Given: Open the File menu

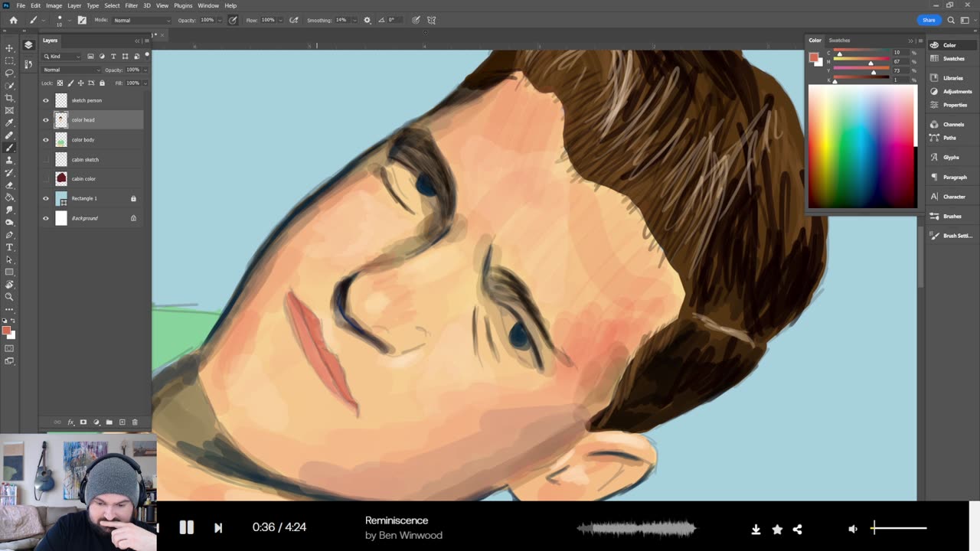Looking at the screenshot, I should 21,5.
